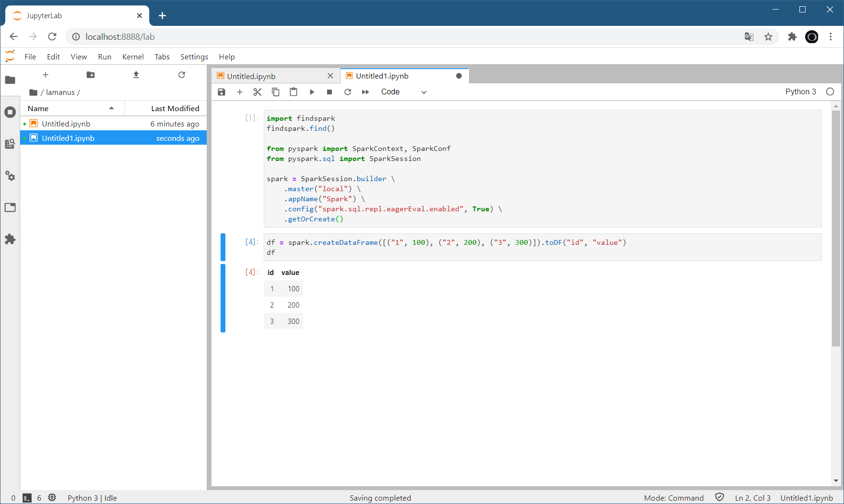Open Untitled.ipynb in the file browser
Screen dimensions: 844x504
click(x=66, y=124)
